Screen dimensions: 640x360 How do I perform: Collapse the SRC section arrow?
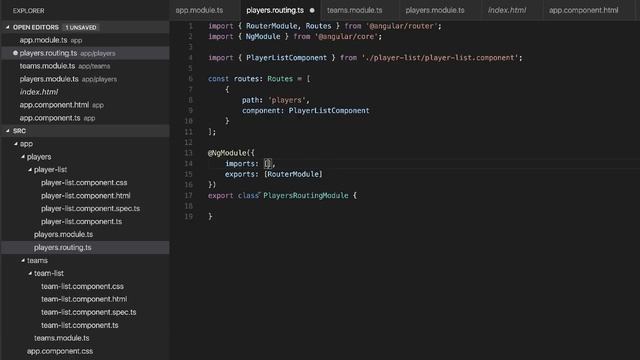7,131
